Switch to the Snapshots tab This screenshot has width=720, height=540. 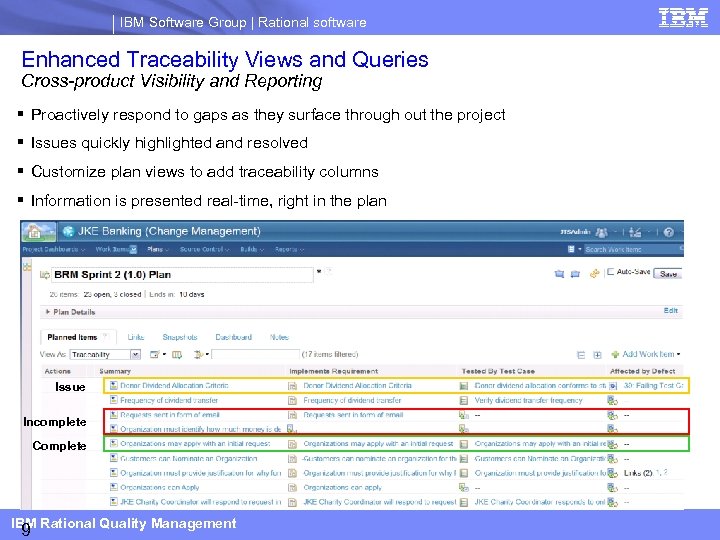pos(180,337)
